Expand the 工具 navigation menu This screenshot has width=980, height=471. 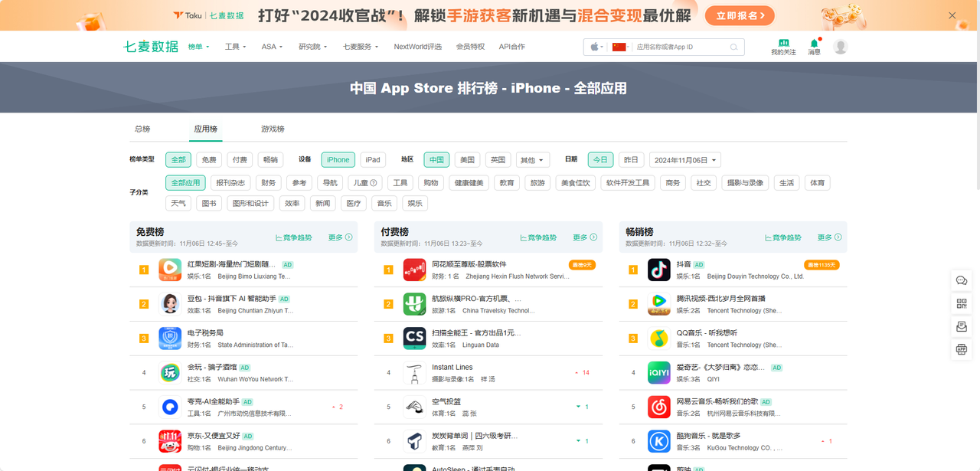(235, 47)
